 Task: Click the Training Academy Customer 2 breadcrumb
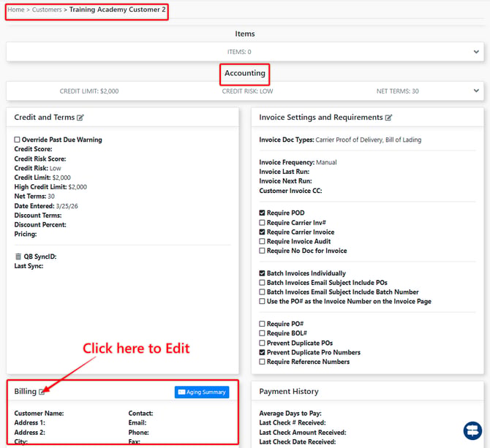pyautogui.click(x=118, y=10)
